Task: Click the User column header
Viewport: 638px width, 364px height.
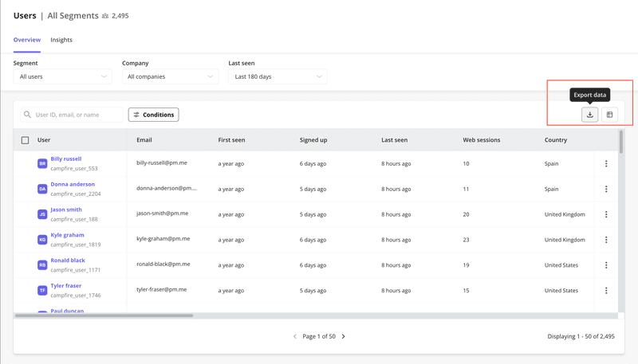Action: coord(44,139)
